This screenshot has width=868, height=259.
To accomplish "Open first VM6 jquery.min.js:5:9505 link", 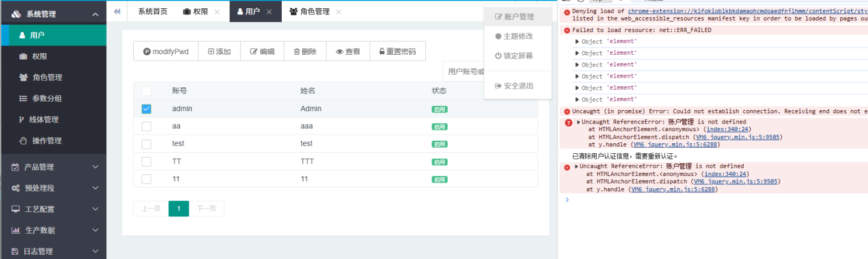I will pos(738,137).
